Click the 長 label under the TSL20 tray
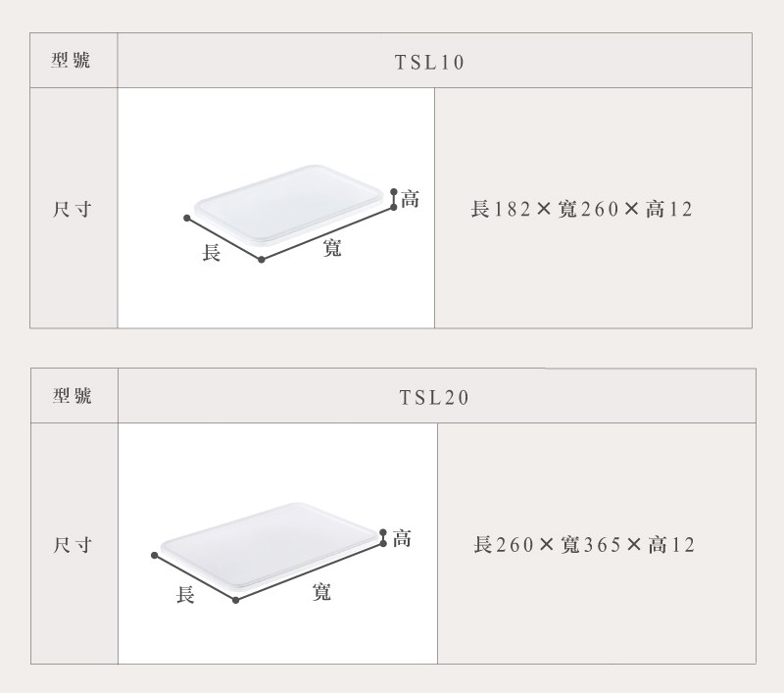The image size is (784, 693). pos(185,594)
